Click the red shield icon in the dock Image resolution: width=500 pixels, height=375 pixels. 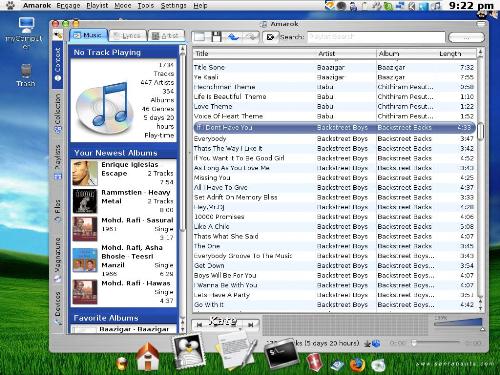click(314, 362)
